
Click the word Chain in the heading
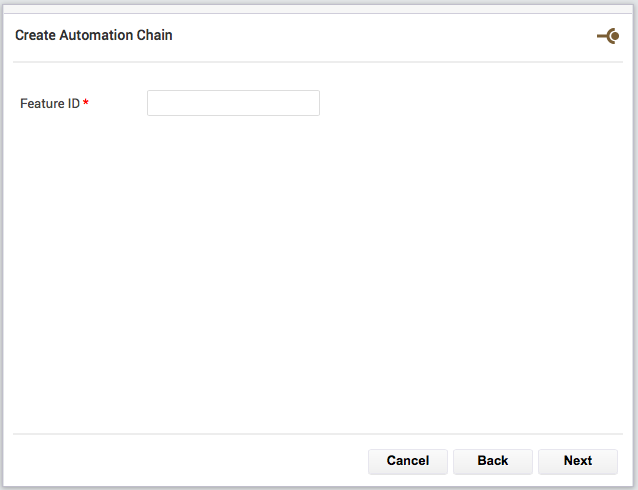coord(154,35)
